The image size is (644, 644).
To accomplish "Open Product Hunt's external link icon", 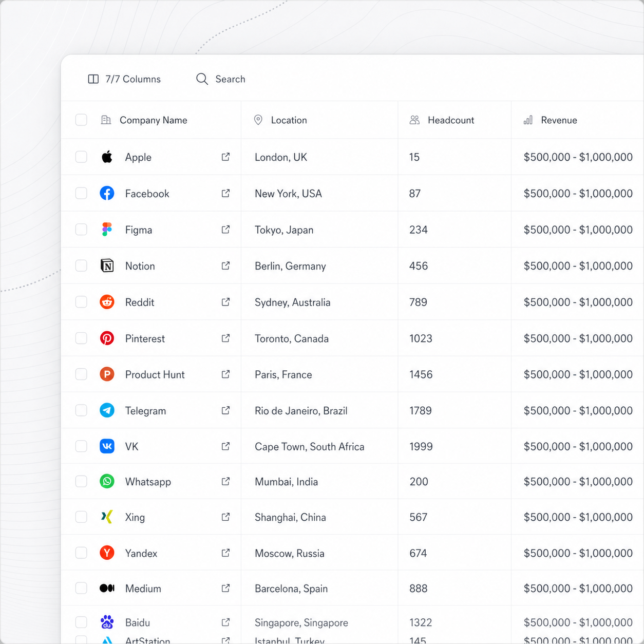I will click(225, 374).
